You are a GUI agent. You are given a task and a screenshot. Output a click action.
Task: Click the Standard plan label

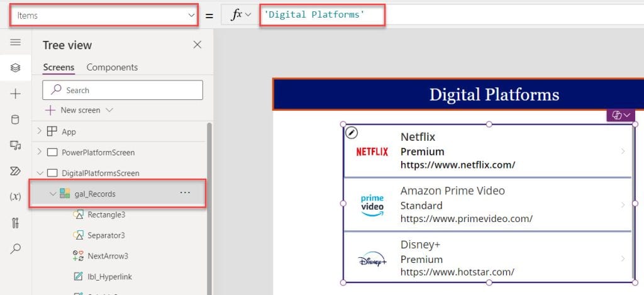point(421,206)
